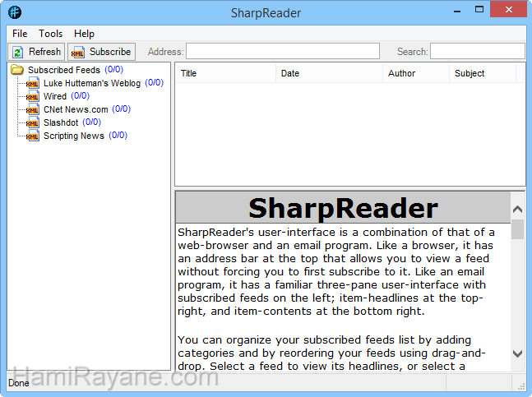Click XML icon beside Luke Hutteman's Weblog
The height and width of the screenshot is (397, 532).
pyautogui.click(x=33, y=83)
